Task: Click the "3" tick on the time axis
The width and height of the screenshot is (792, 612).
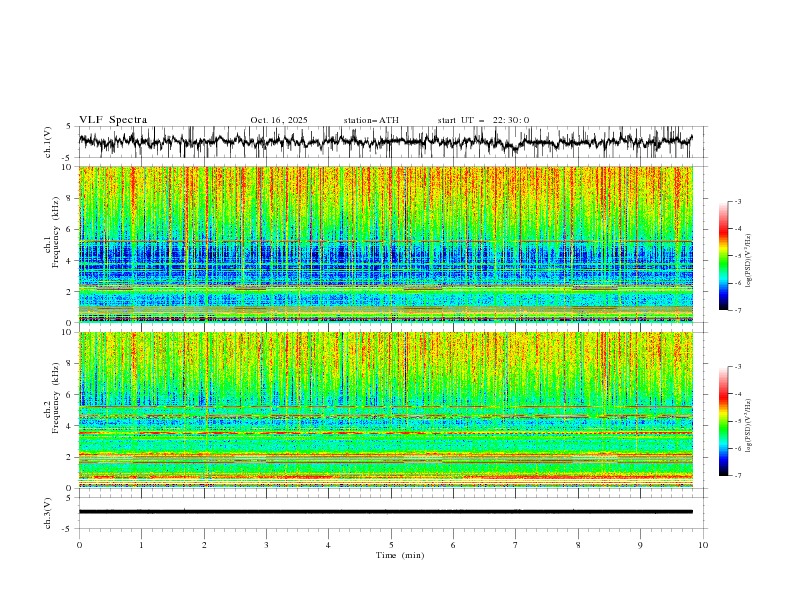Action: (x=266, y=545)
